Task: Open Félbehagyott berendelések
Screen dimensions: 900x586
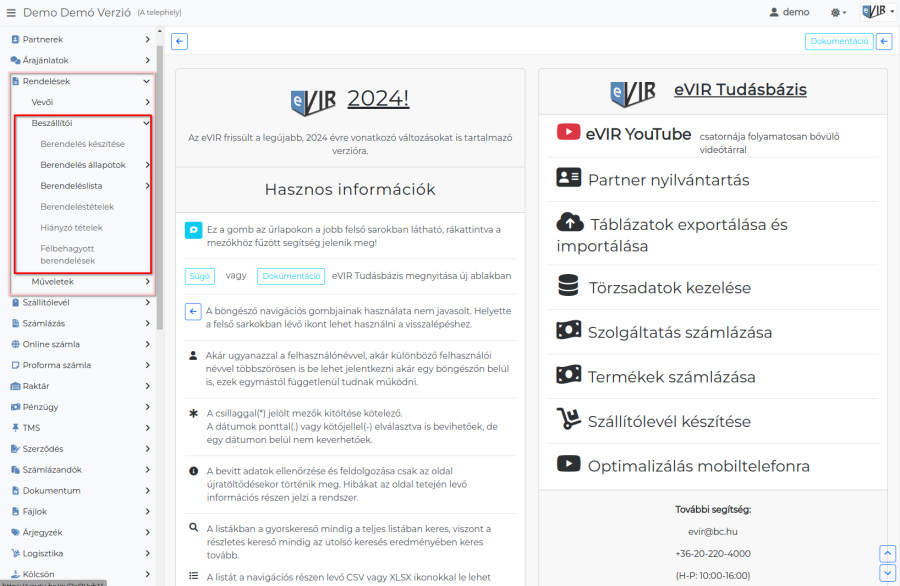Action: (68, 255)
